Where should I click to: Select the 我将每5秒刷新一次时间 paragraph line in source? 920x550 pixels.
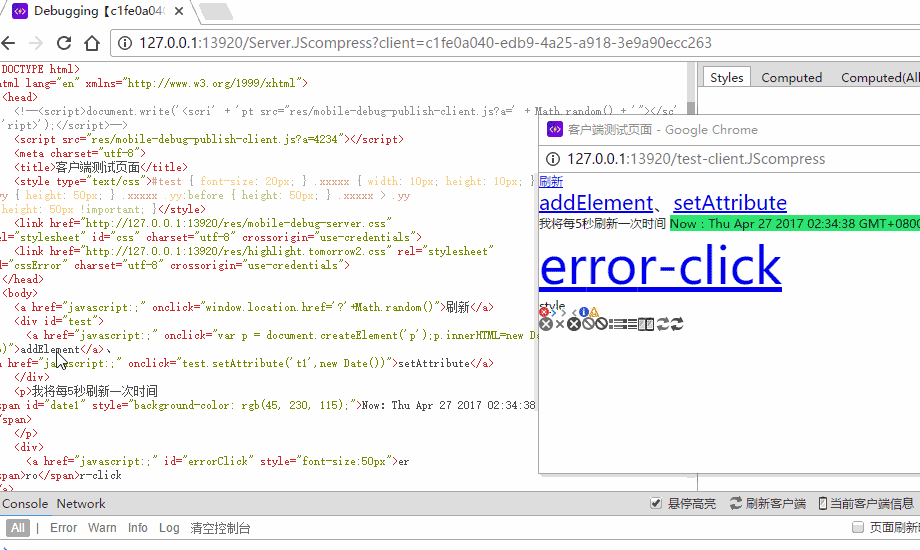click(x=86, y=391)
